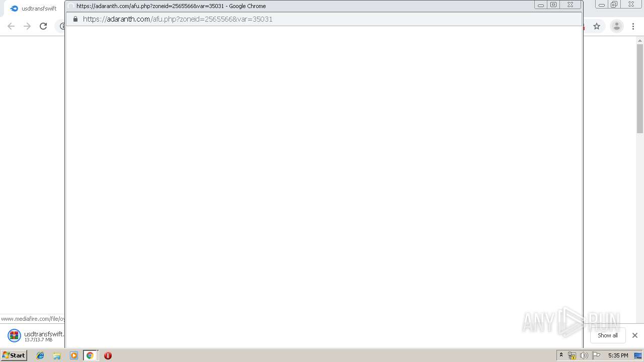Click the Show desktop button icon
The width and height of the screenshot is (644, 362).
click(638, 355)
